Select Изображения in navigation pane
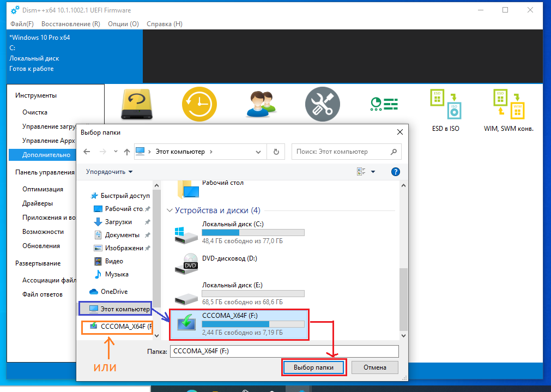The width and height of the screenshot is (551, 392). coord(124,248)
